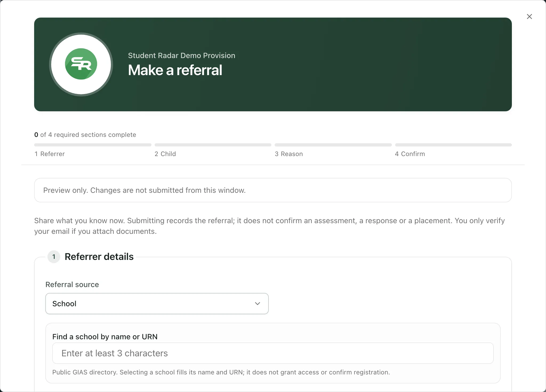546x392 pixels.
Task: Click the Preview only notice
Action: [x=273, y=190]
